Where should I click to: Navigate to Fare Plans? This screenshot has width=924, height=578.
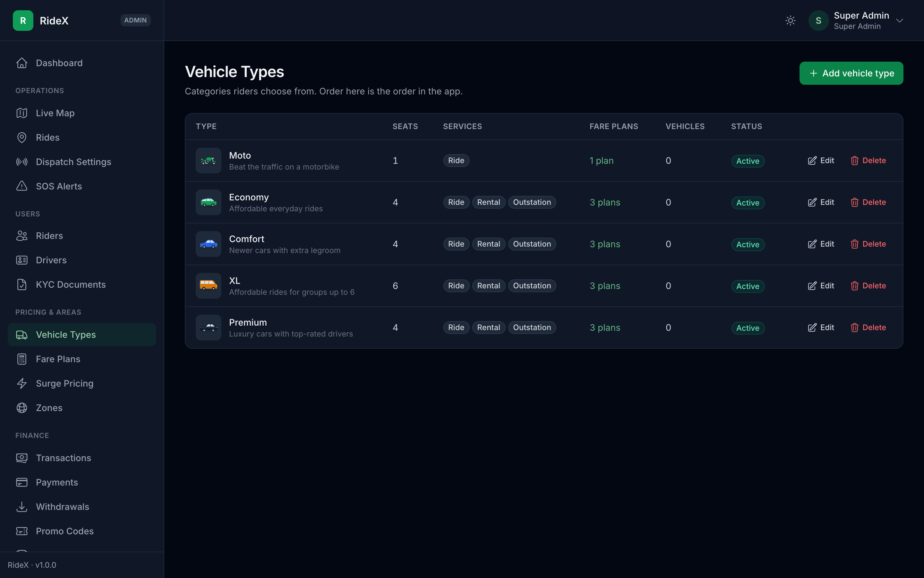pos(82,359)
